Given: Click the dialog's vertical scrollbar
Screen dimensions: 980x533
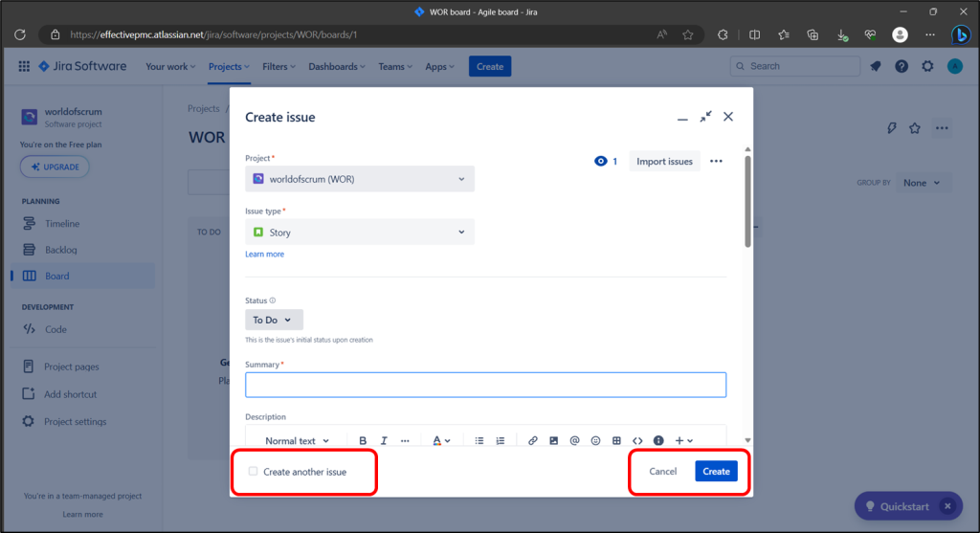Looking at the screenshot, I should click(x=747, y=201).
